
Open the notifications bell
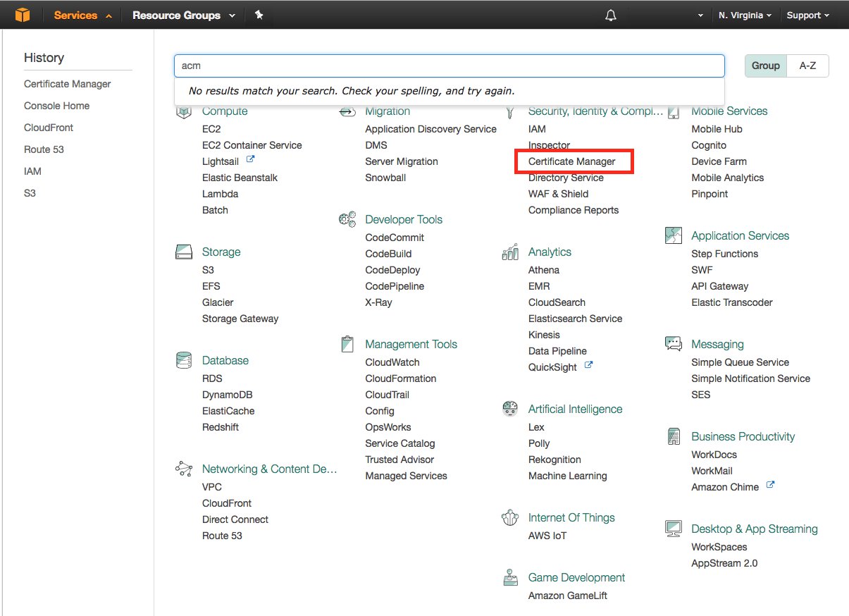[x=611, y=16]
